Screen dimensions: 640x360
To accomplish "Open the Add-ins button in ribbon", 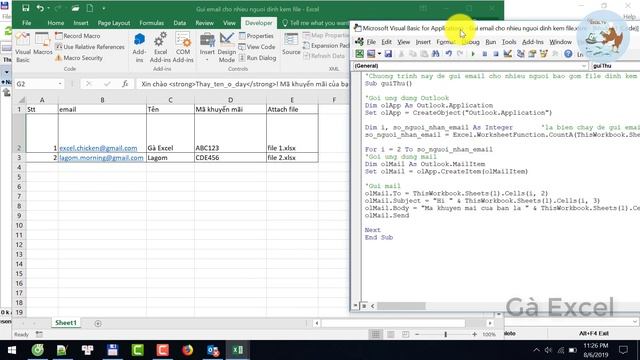I will click(x=139, y=48).
